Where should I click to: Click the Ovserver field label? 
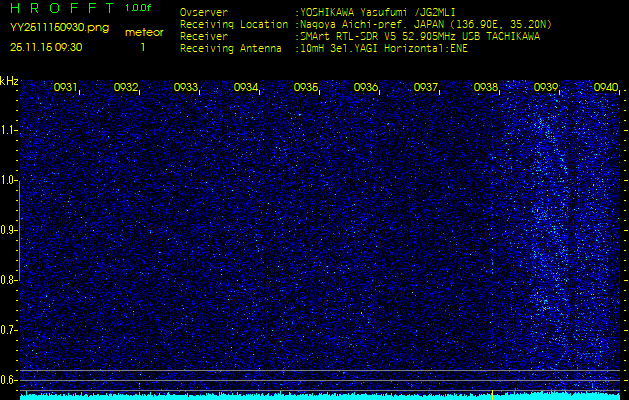pyautogui.click(x=204, y=12)
